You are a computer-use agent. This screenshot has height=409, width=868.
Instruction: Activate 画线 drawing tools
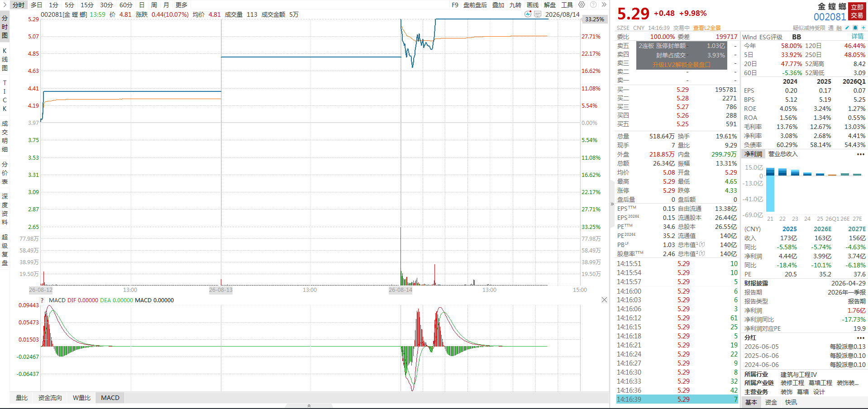point(533,5)
